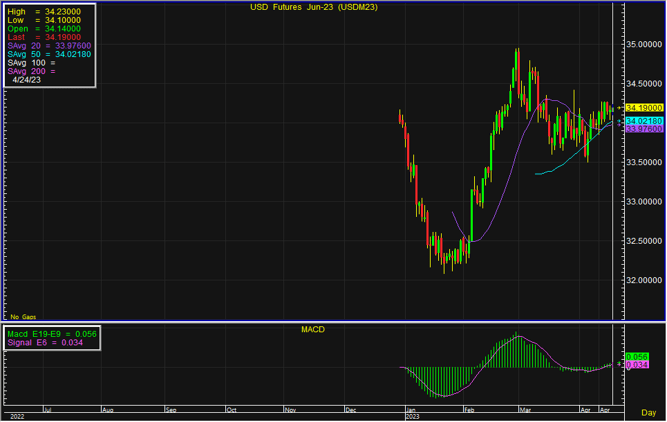Click the MACD panel title
667x422 pixels.
[312, 328]
